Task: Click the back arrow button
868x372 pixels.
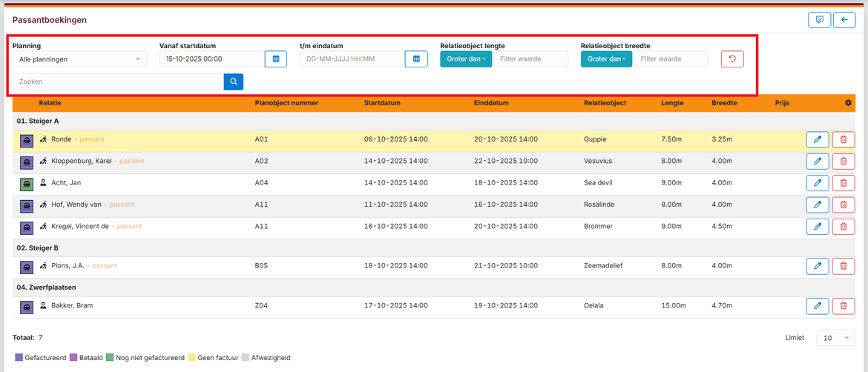Action: [844, 20]
